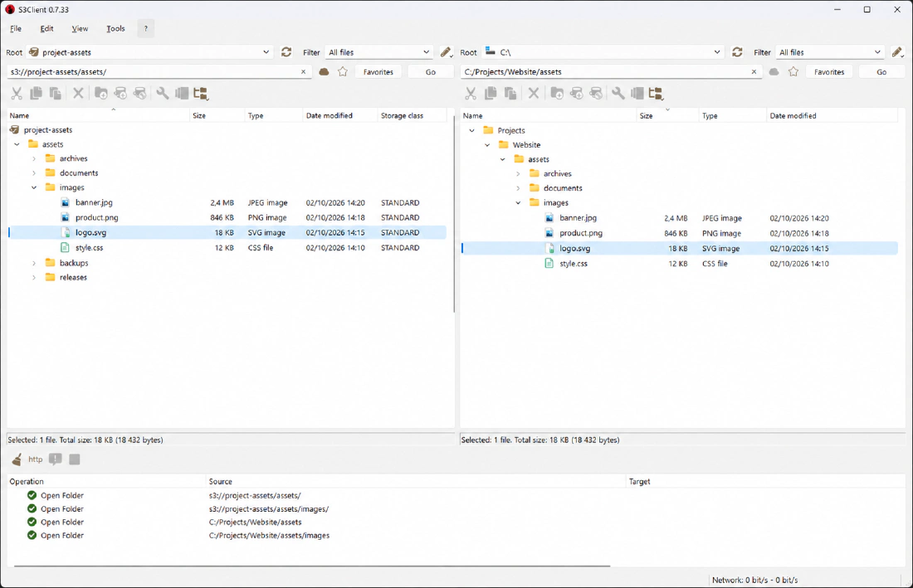Viewport: 913px width, 588px height.
Task: Open right pane Filter All files dropdown
Action: pyautogui.click(x=830, y=52)
